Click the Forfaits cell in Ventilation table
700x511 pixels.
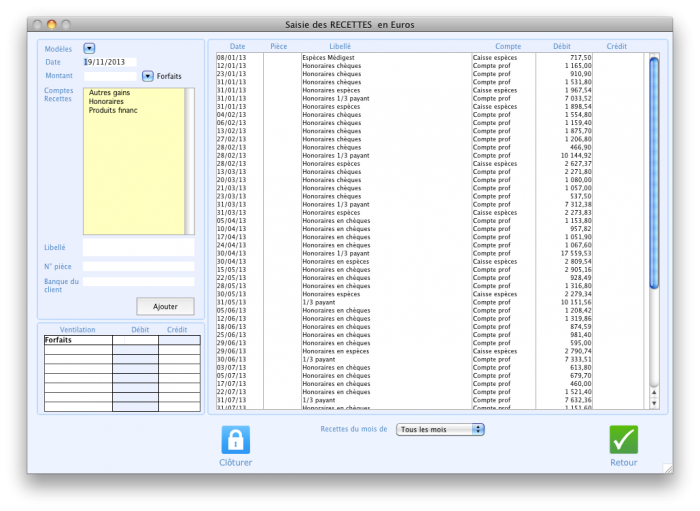tap(78, 340)
